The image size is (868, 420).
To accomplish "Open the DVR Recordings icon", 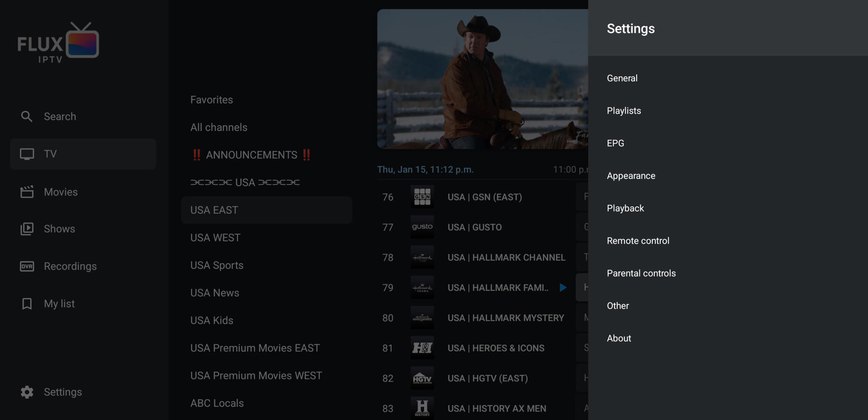I will click(27, 266).
